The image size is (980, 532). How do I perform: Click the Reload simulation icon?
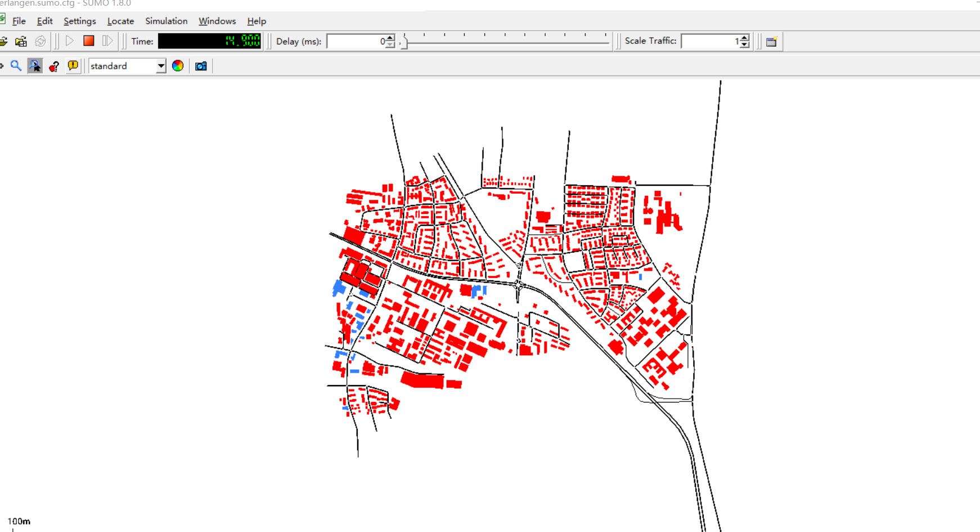pyautogui.click(x=40, y=41)
